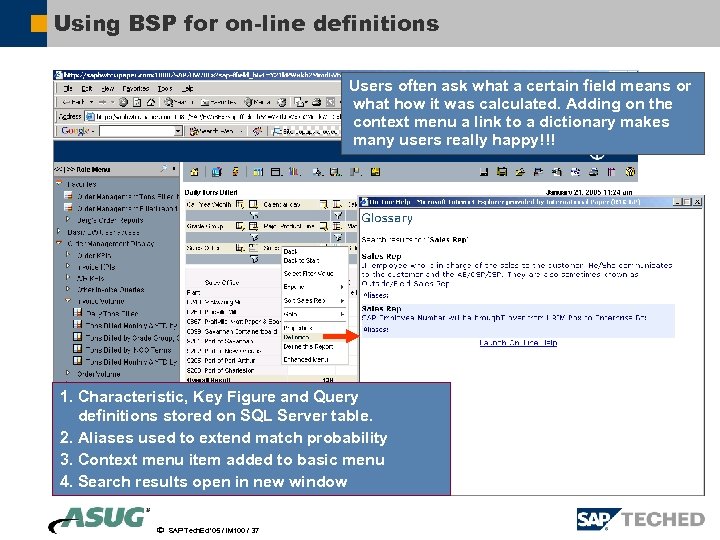Viewport: 720px width, 540px height.
Task: Expand Other In-use Queries folder
Action: (68, 289)
